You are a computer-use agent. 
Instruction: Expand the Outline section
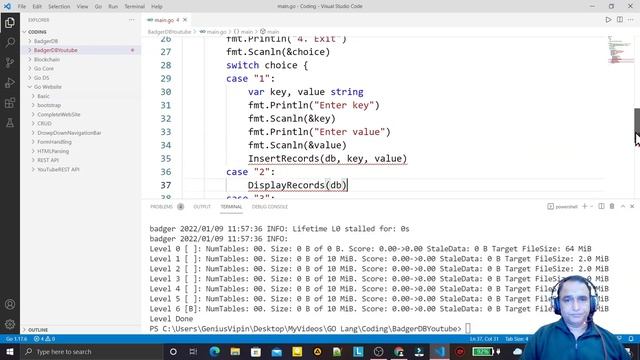(38, 330)
